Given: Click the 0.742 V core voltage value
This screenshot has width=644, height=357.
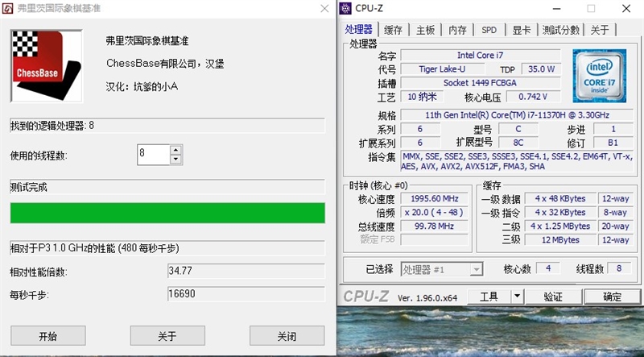Looking at the screenshot, I should click(533, 97).
